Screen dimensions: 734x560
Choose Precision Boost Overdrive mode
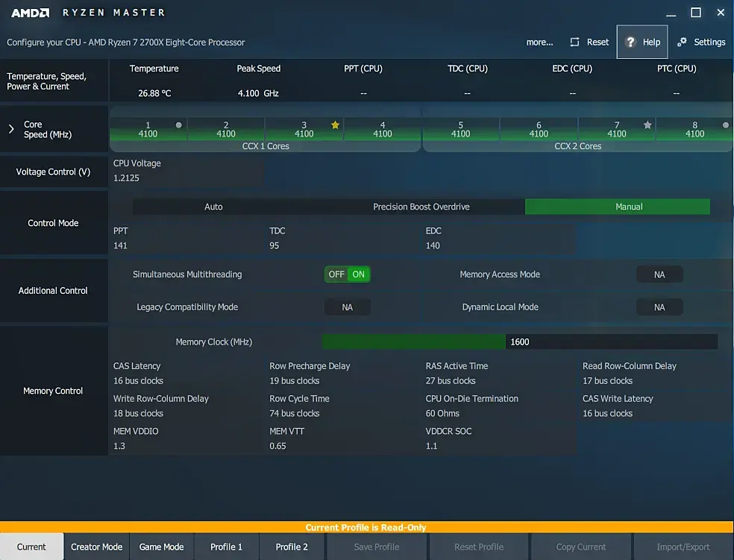[421, 207]
